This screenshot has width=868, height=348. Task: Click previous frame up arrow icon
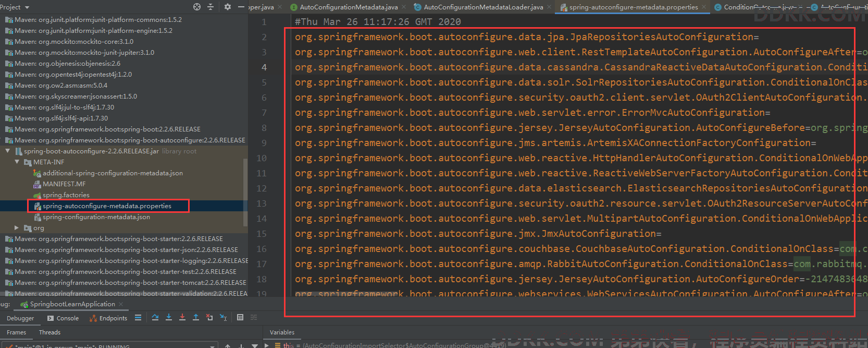click(x=228, y=345)
